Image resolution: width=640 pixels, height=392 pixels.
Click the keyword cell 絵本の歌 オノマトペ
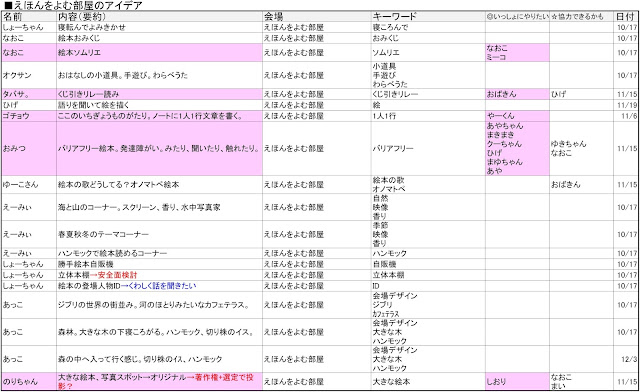428,185
